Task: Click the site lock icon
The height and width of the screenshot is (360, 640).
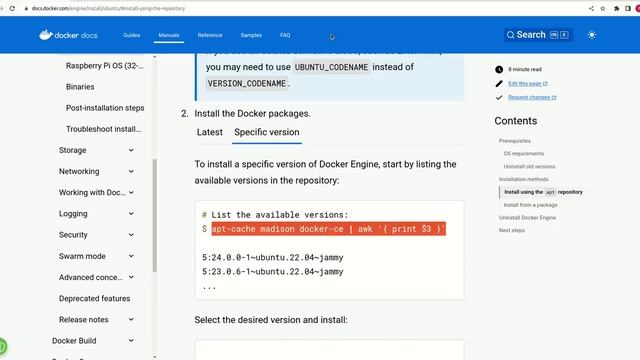Action: point(26,9)
